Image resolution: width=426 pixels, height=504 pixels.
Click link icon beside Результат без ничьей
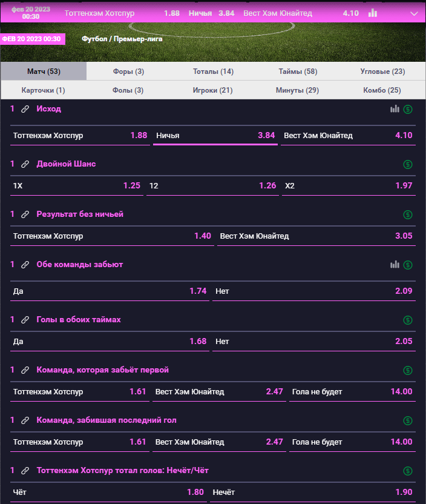pos(25,214)
